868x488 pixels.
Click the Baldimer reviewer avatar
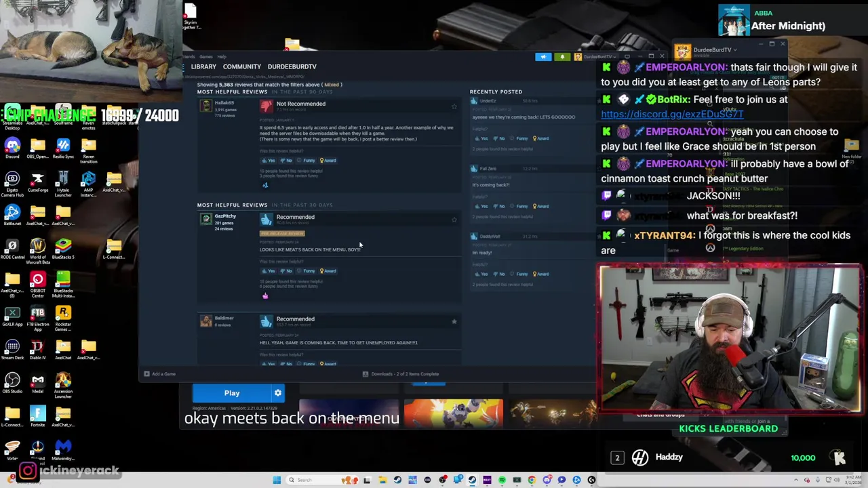205,321
